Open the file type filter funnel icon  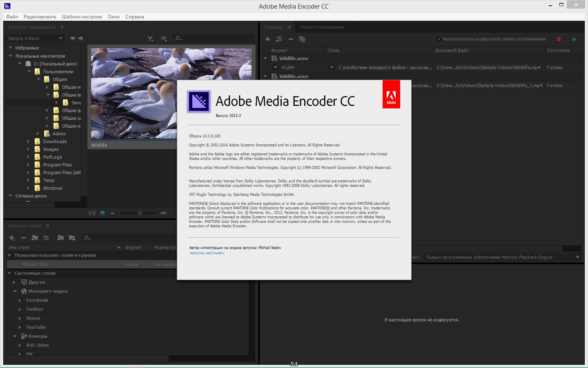(x=151, y=38)
